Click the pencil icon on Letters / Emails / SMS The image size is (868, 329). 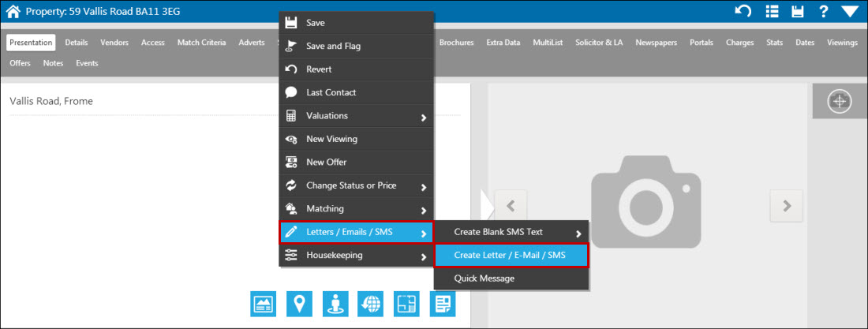click(291, 232)
